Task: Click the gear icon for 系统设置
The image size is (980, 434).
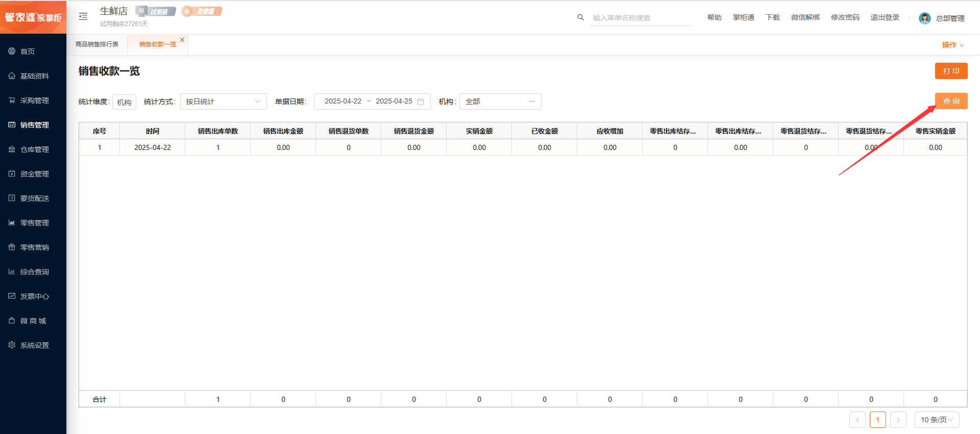Action: (12, 345)
